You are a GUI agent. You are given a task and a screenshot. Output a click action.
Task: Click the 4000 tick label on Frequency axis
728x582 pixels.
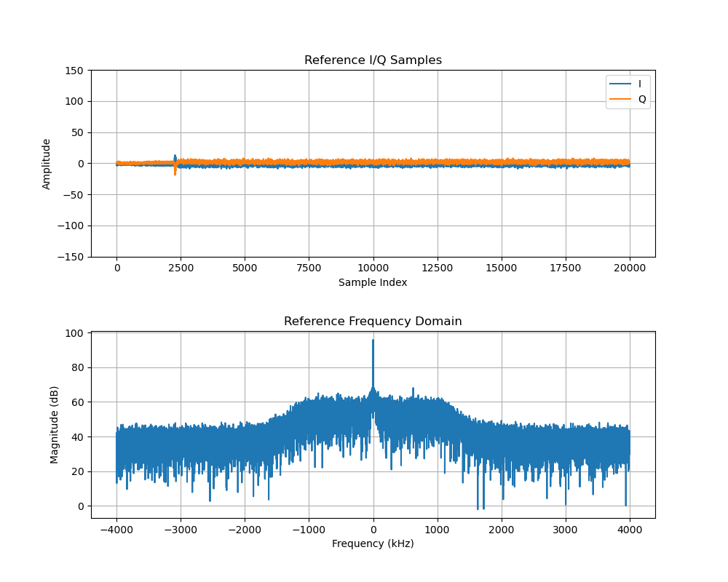tap(630, 529)
